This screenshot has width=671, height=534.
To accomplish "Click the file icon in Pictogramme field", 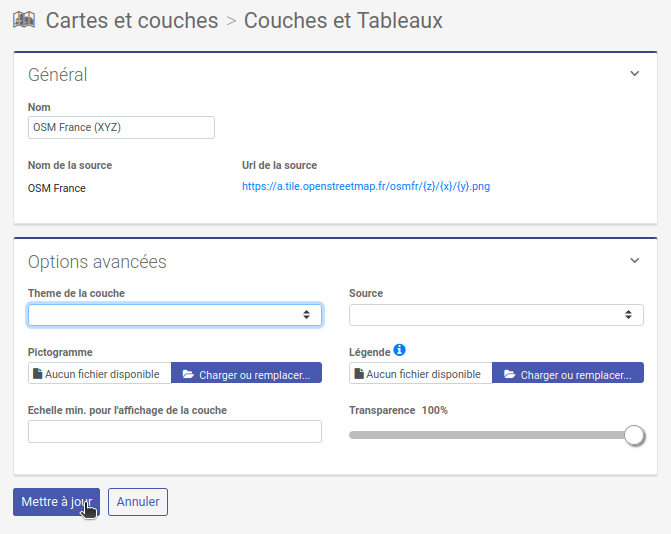I will pyautogui.click(x=38, y=374).
